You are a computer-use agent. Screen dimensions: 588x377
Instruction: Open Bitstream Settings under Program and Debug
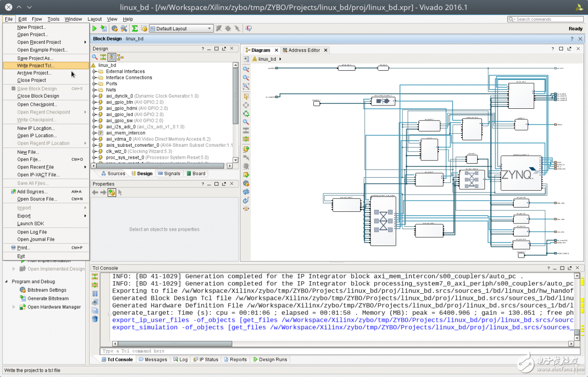pyautogui.click(x=47, y=290)
